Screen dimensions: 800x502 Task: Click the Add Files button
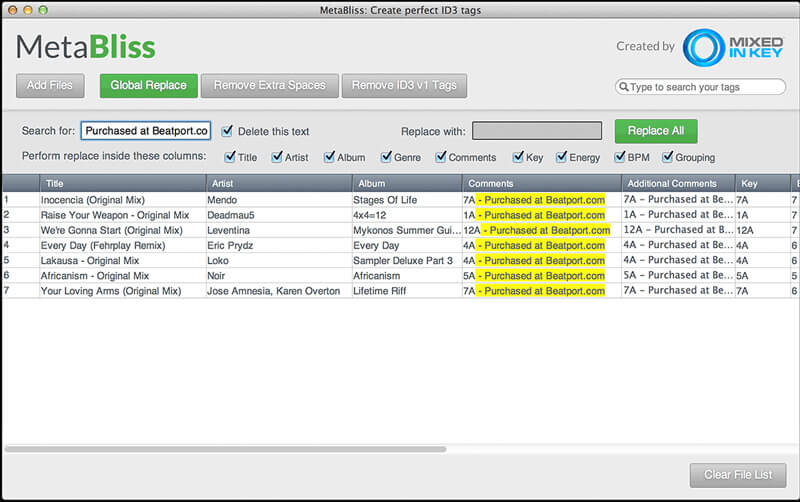pyautogui.click(x=50, y=85)
